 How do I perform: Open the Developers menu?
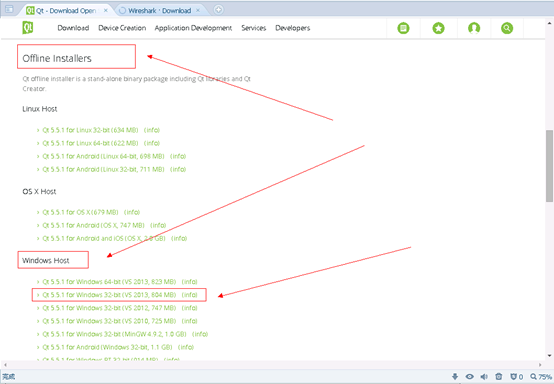click(293, 28)
